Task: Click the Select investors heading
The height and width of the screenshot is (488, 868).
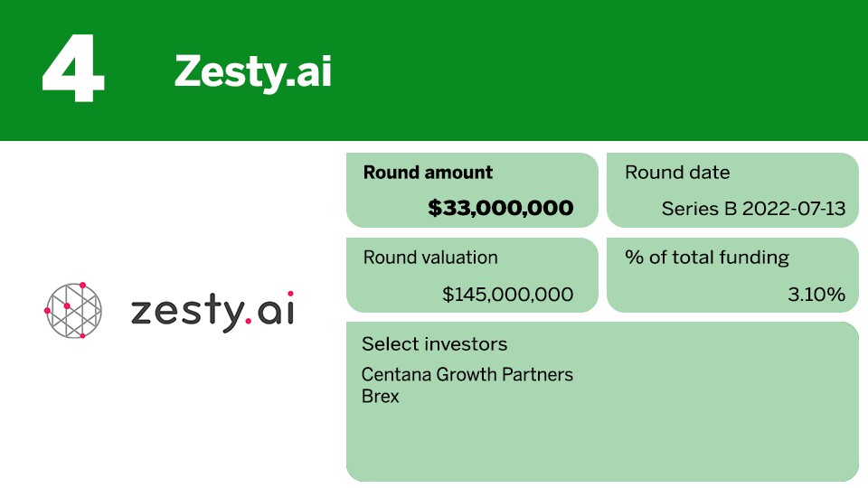Action: [x=434, y=344]
